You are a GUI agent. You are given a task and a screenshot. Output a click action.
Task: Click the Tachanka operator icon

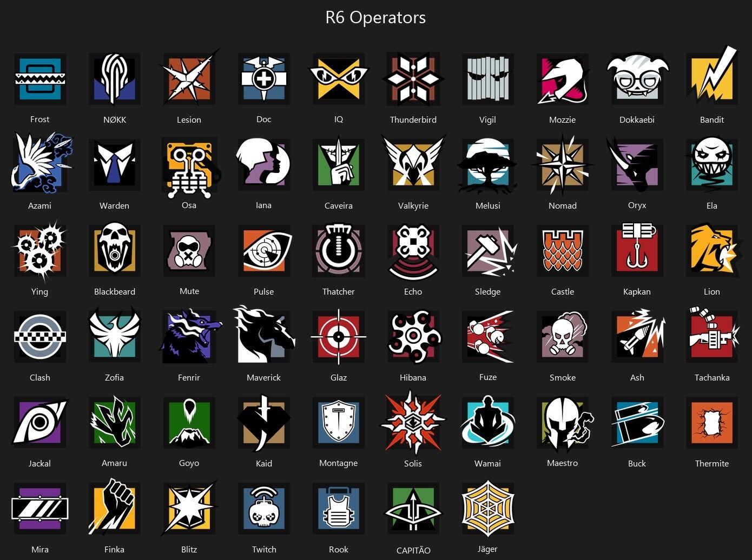pos(712,335)
